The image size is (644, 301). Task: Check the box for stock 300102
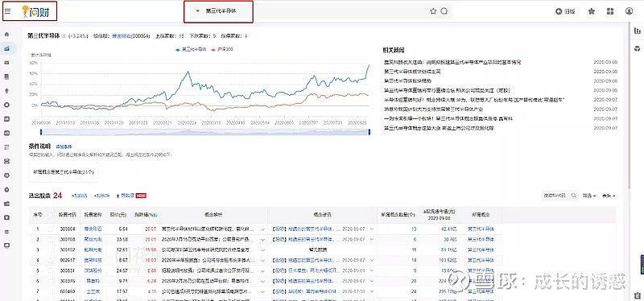(51, 249)
